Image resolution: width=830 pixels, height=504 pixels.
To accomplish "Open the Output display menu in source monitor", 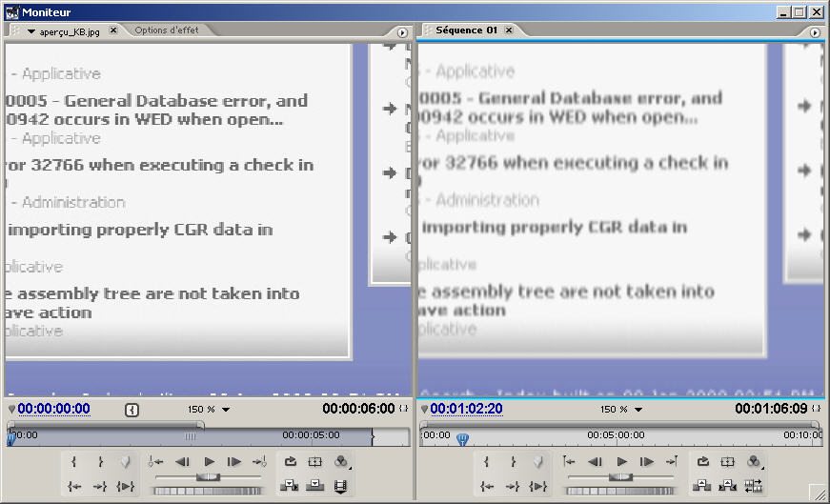I will tap(341, 462).
